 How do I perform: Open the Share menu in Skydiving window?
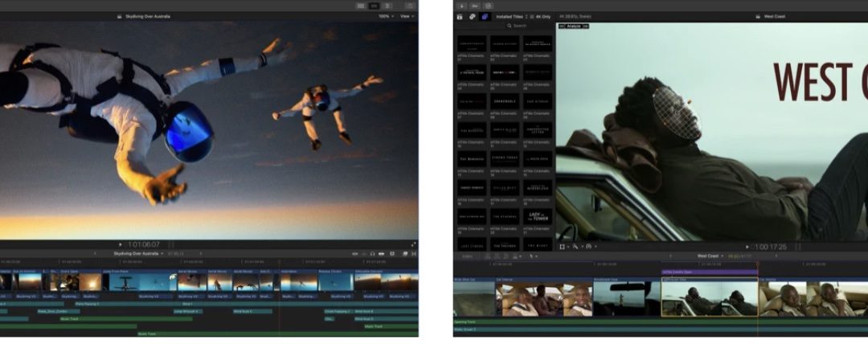click(410, 6)
